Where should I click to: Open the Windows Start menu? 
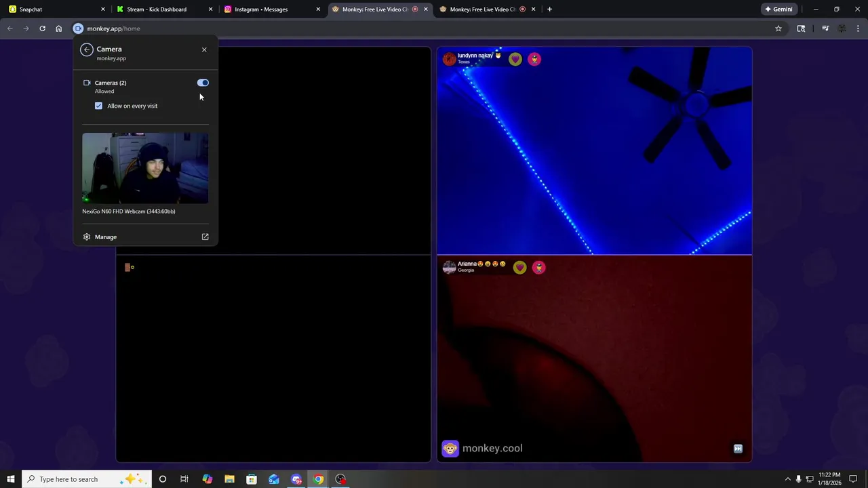pos(11,479)
